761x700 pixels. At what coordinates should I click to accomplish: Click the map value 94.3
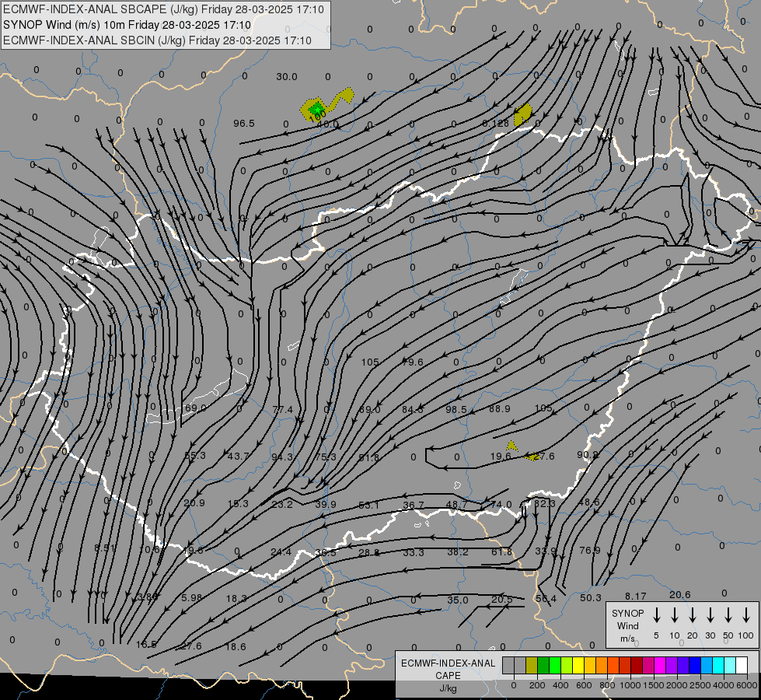click(282, 457)
